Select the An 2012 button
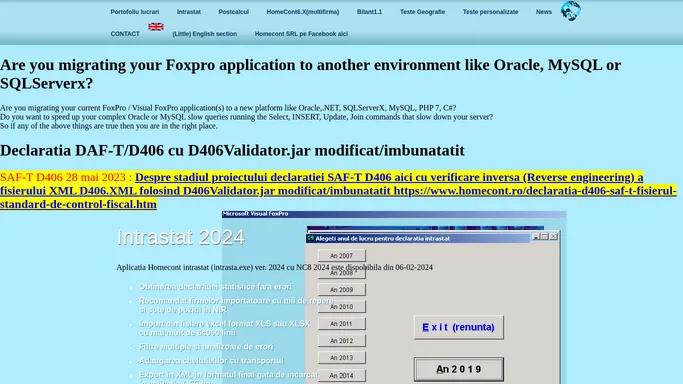The height and width of the screenshot is (384, 683). point(342,340)
